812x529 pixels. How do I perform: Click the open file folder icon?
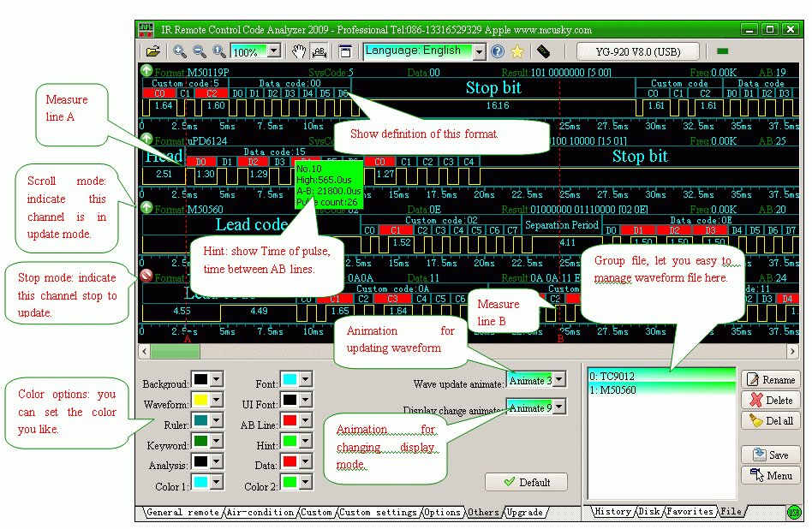click(152, 51)
